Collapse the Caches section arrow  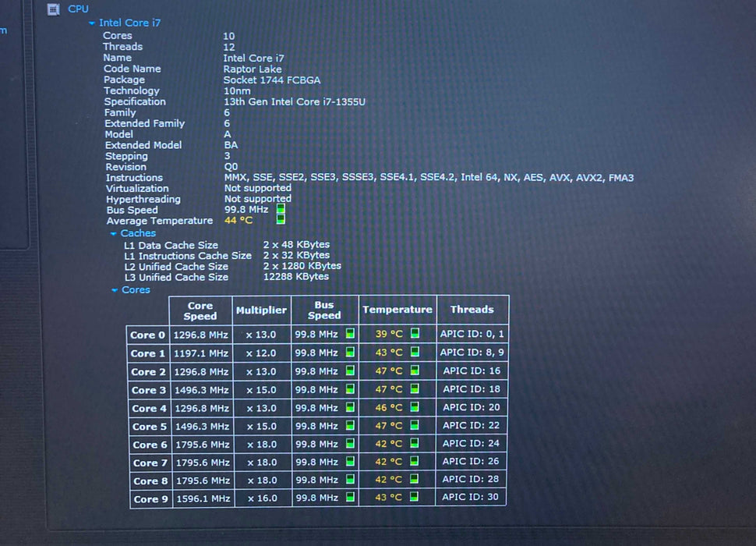(x=113, y=233)
